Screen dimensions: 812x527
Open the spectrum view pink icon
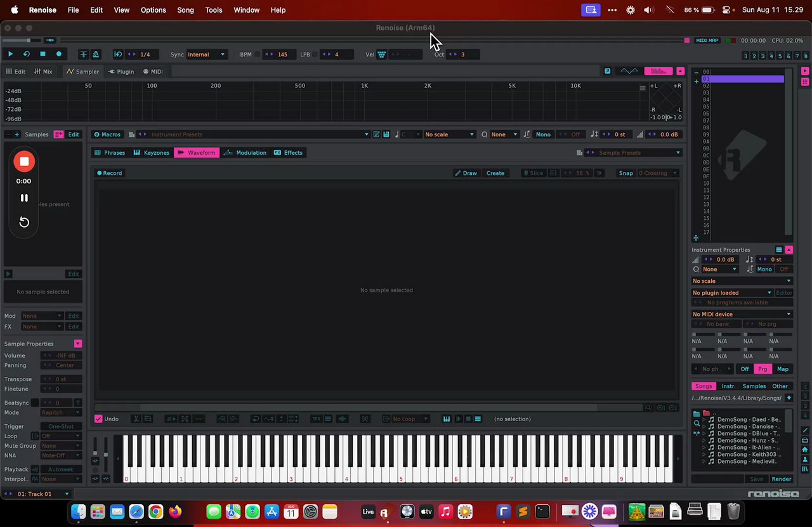(658, 71)
